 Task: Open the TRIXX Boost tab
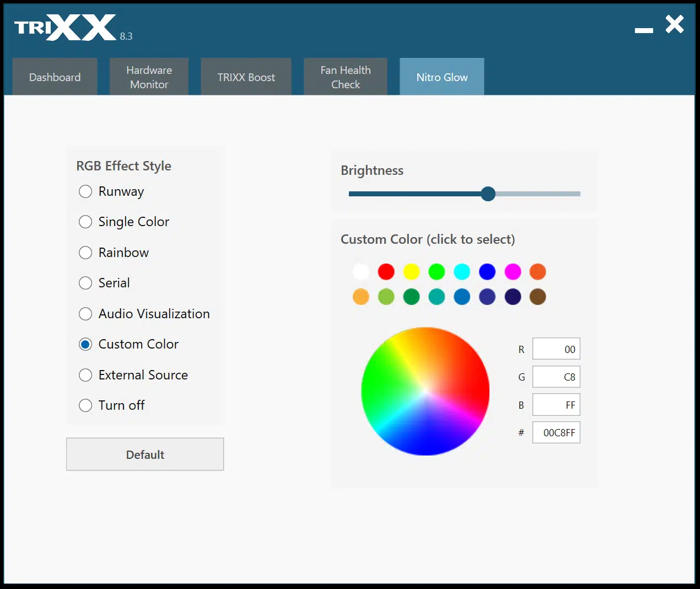[246, 77]
